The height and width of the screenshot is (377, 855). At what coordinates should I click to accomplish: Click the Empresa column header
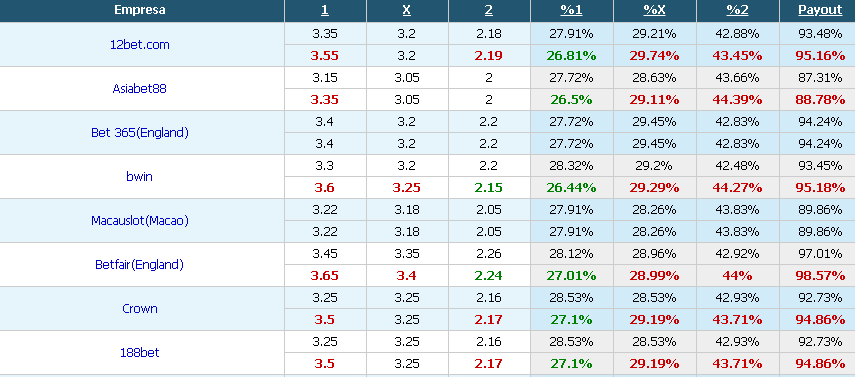point(140,10)
